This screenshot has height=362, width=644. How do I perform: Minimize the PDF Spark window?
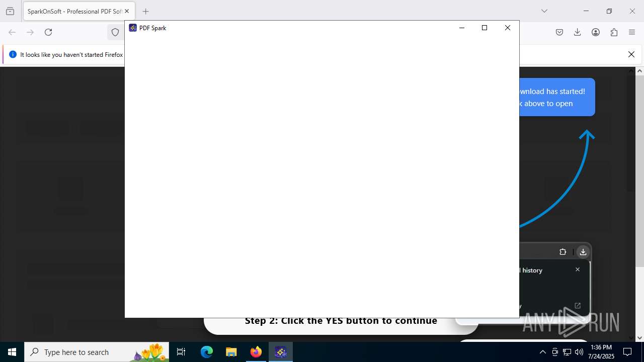461,28
